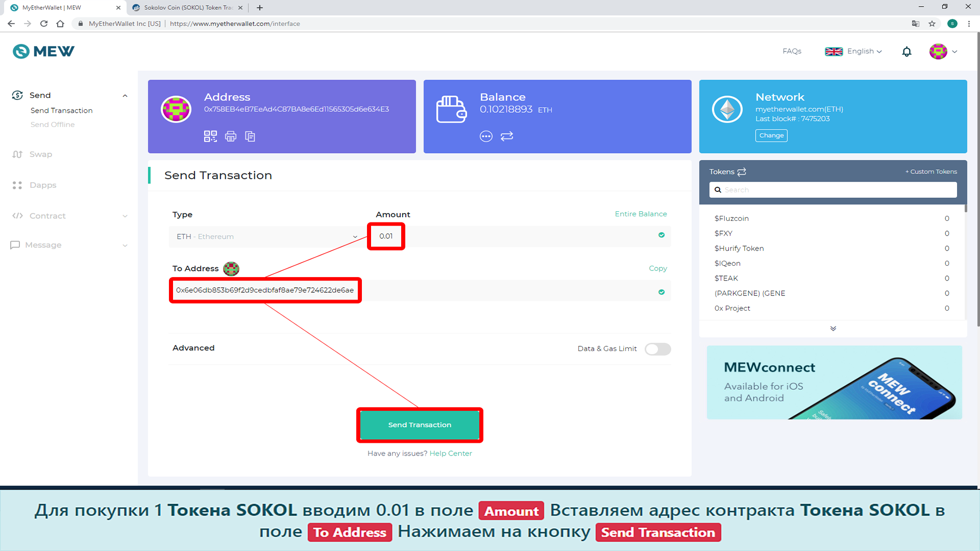Expand the tokens list double chevron
Screen dimensions: 980x551
click(833, 329)
